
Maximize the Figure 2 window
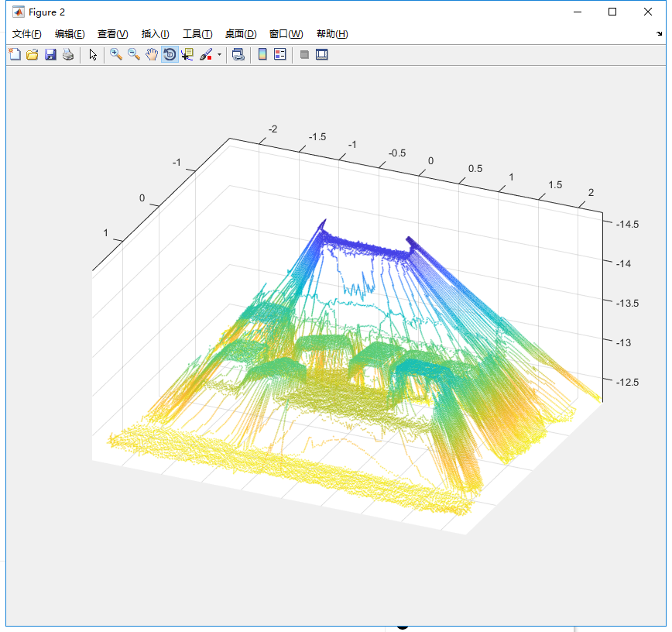click(612, 12)
